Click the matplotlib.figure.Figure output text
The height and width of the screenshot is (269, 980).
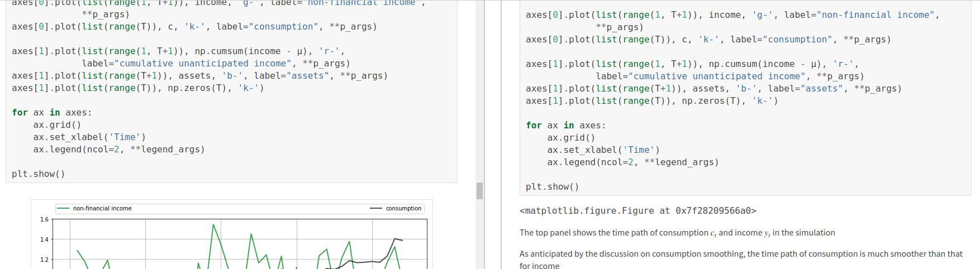click(x=638, y=211)
